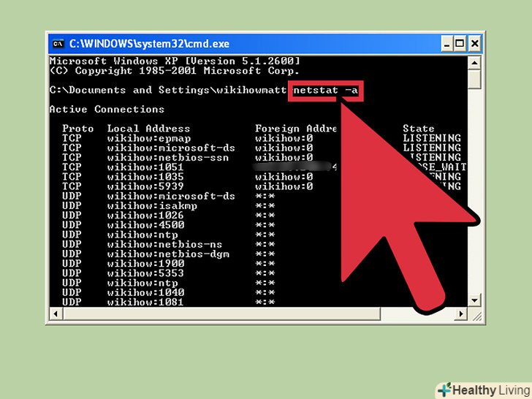Click the 'Microsoft Windows XP [Version 5.1.2600]' line
532x399 pixels.
coord(175,61)
